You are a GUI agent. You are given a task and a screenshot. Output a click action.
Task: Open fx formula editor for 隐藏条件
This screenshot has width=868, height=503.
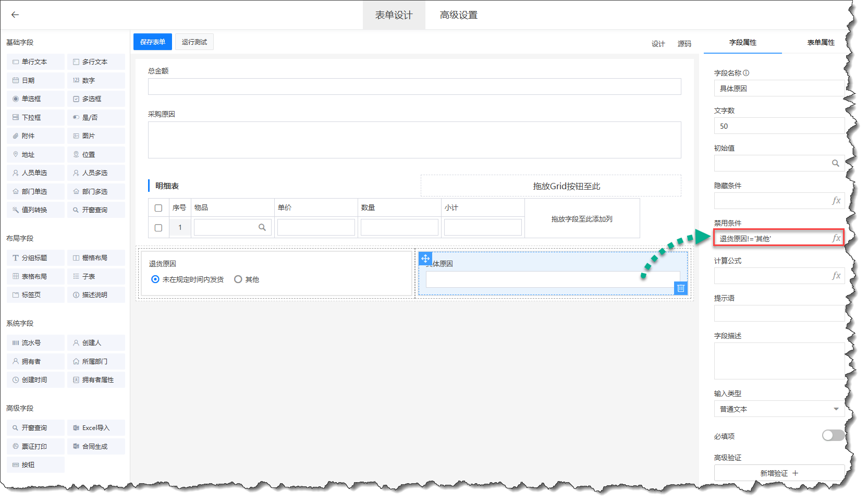(x=836, y=201)
